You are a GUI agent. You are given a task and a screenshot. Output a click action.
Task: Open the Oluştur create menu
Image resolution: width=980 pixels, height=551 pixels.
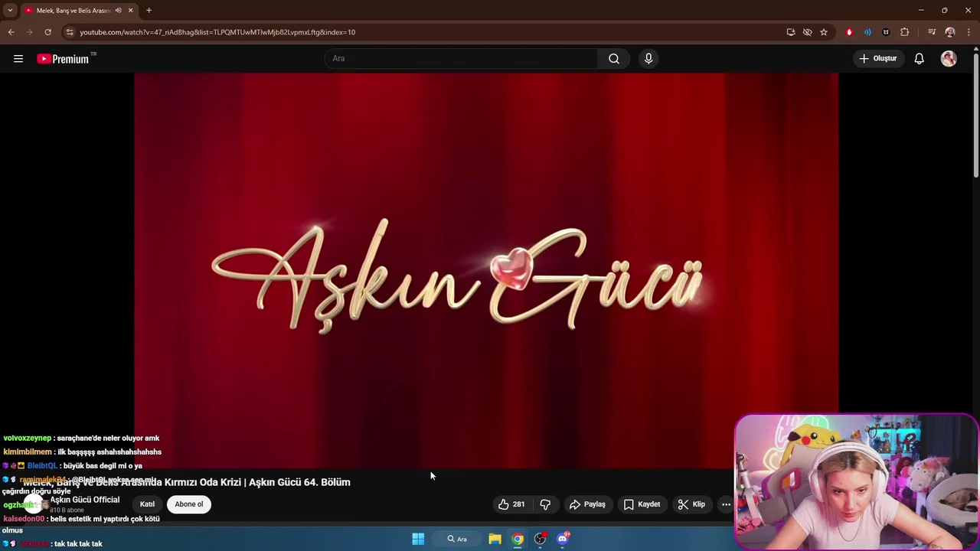(878, 58)
